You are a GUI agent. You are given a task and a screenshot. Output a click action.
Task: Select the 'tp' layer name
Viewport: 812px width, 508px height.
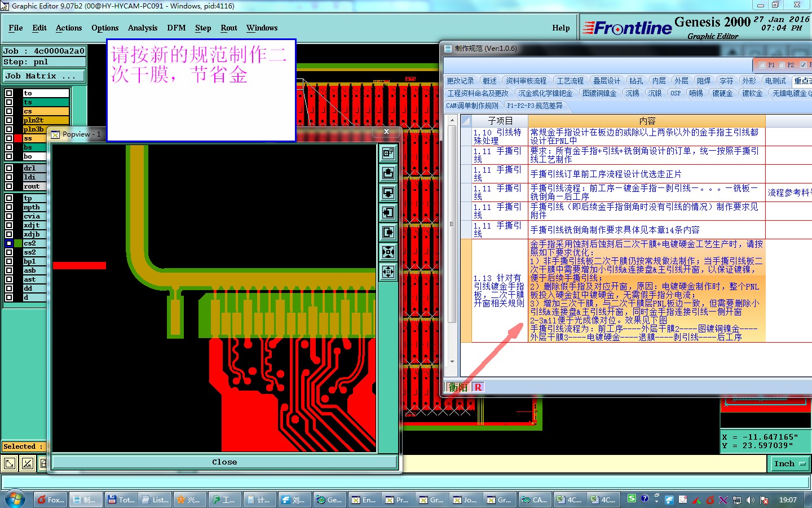click(x=34, y=198)
